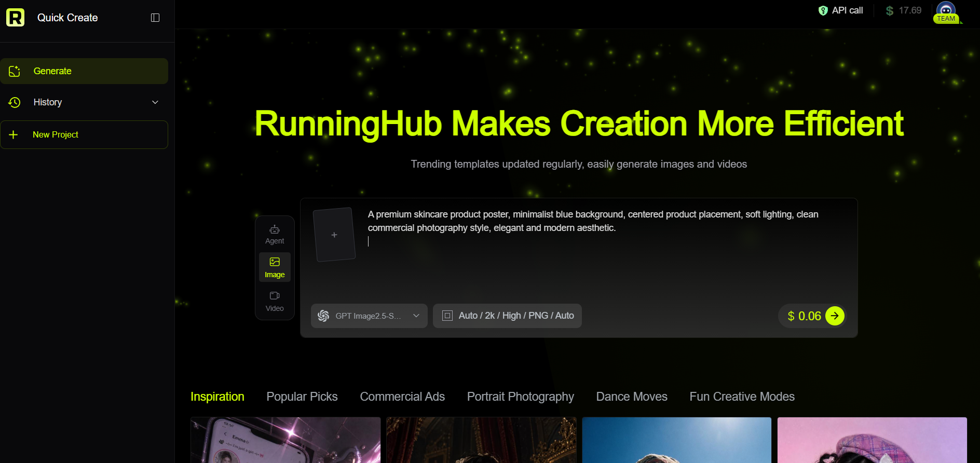
Task: Open Auto / 2k / High settings dropdown
Action: [x=507, y=316]
